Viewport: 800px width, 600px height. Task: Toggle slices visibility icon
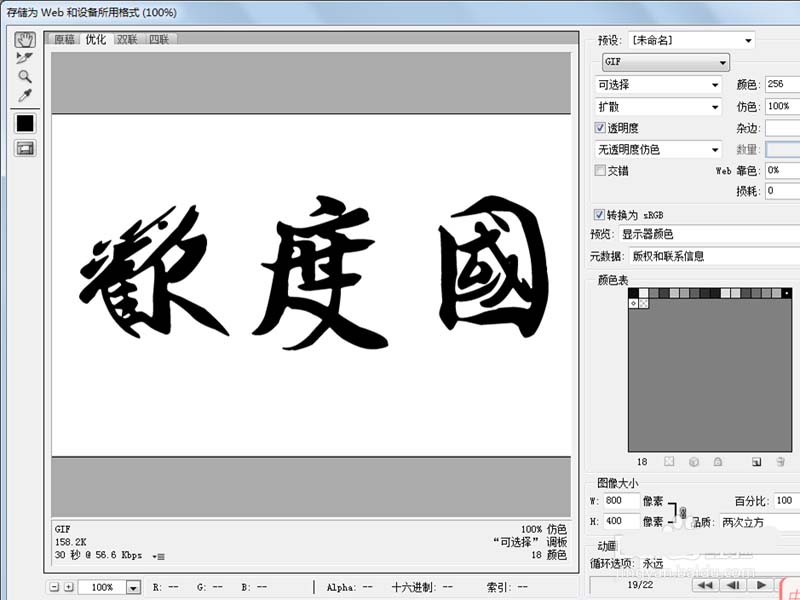25,148
